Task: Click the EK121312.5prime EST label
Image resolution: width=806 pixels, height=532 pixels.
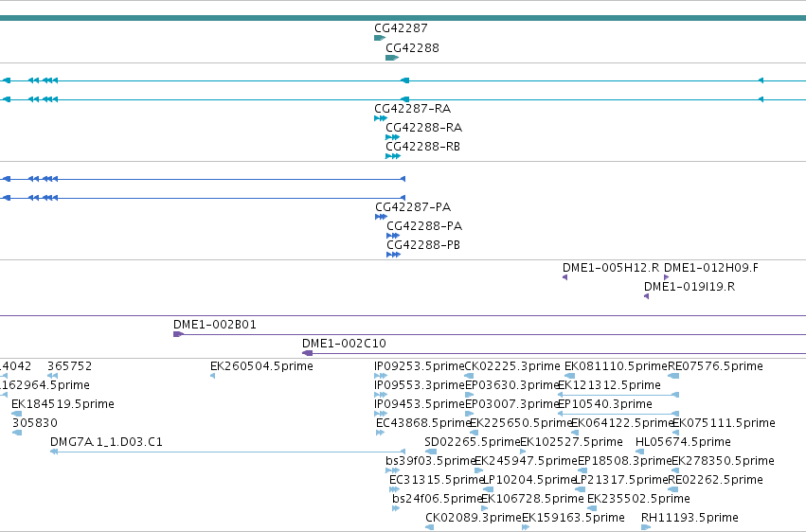Action: pos(609,385)
